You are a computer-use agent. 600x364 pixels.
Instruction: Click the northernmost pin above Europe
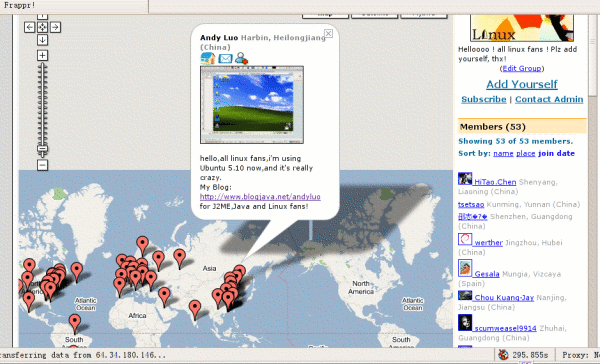142,245
